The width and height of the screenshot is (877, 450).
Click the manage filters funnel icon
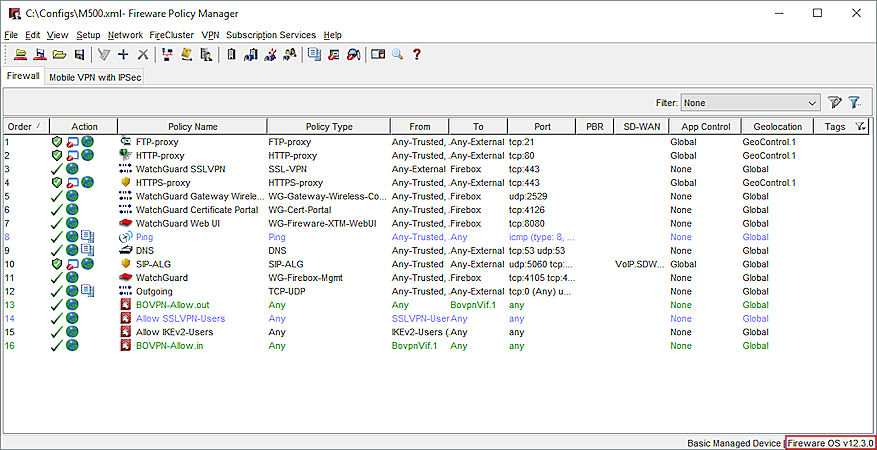[x=855, y=102]
